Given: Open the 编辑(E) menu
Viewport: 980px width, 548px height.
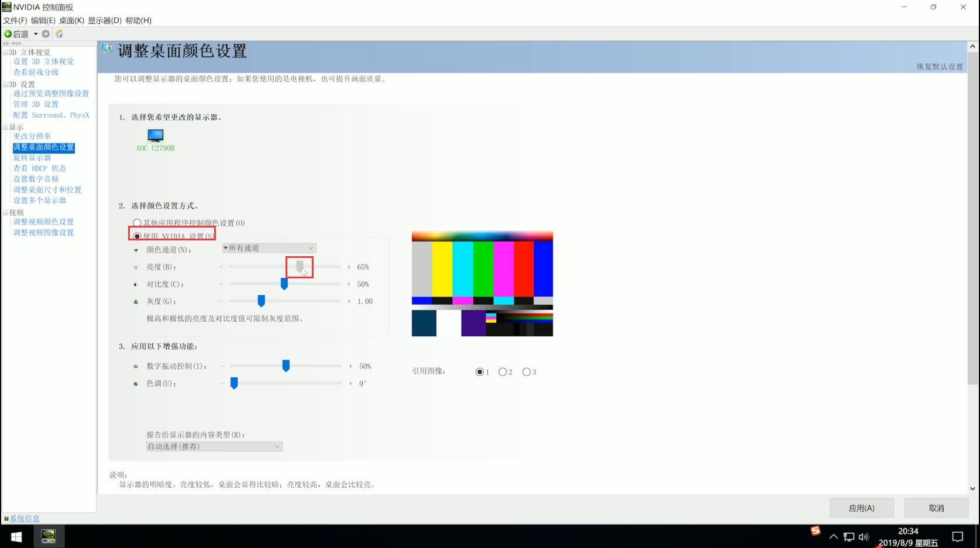Looking at the screenshot, I should (43, 20).
